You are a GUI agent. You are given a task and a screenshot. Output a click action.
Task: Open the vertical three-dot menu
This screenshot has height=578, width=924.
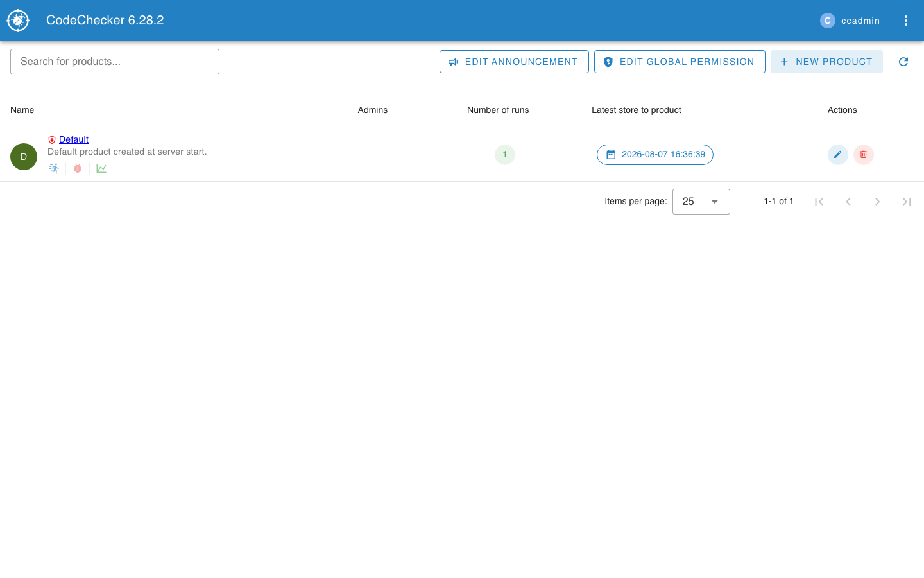pos(906,21)
